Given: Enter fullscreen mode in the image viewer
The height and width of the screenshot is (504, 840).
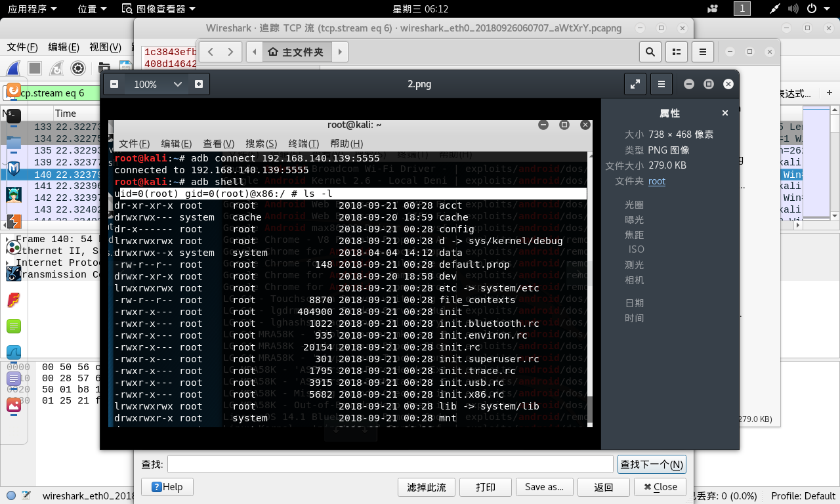Looking at the screenshot, I should [635, 84].
